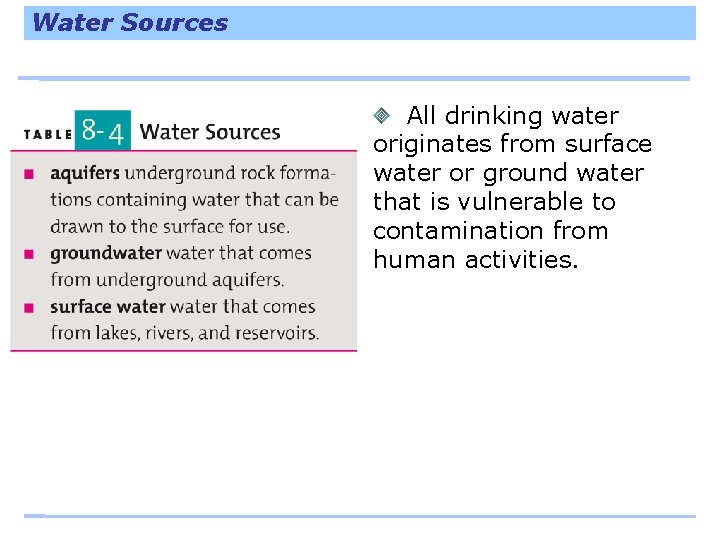Click the 'TABLE' label next to 8-4
720x540 pixels.
[x=48, y=135]
